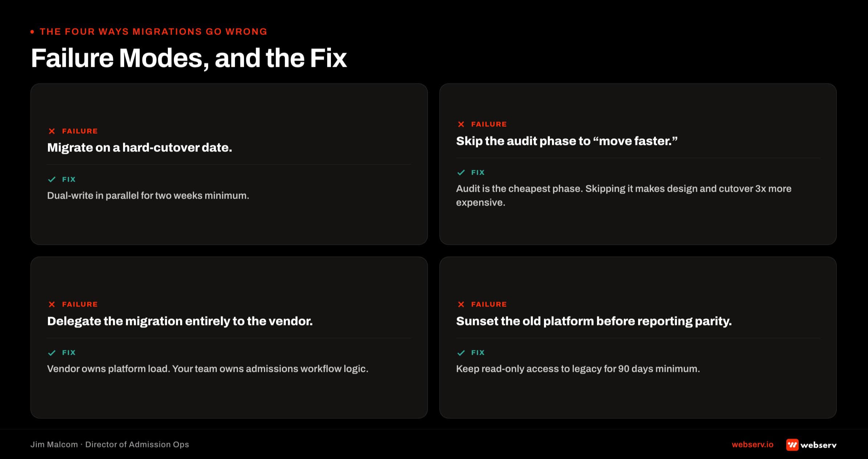Click 'Delegate the migration entirely to the vendor' heading
The image size is (868, 459).
pyautogui.click(x=180, y=321)
